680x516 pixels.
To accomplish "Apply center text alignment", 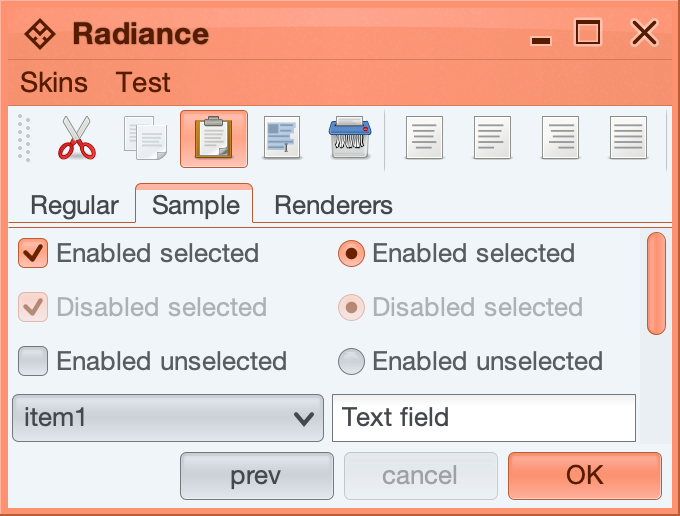I will pyautogui.click(x=492, y=138).
